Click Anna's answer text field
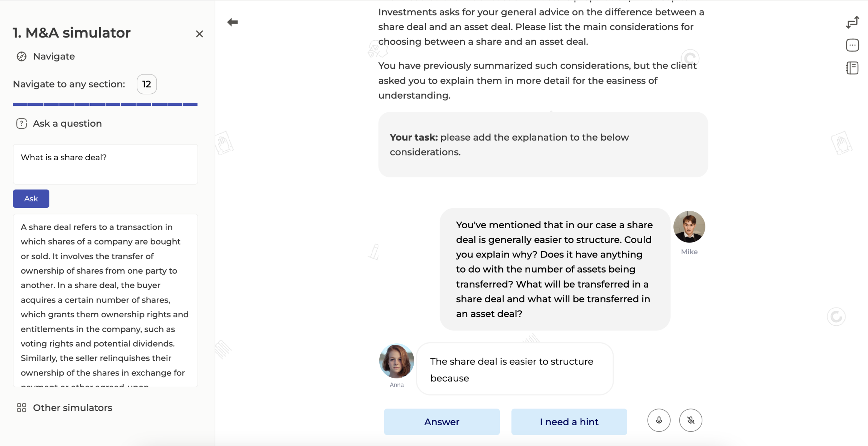 pyautogui.click(x=515, y=369)
